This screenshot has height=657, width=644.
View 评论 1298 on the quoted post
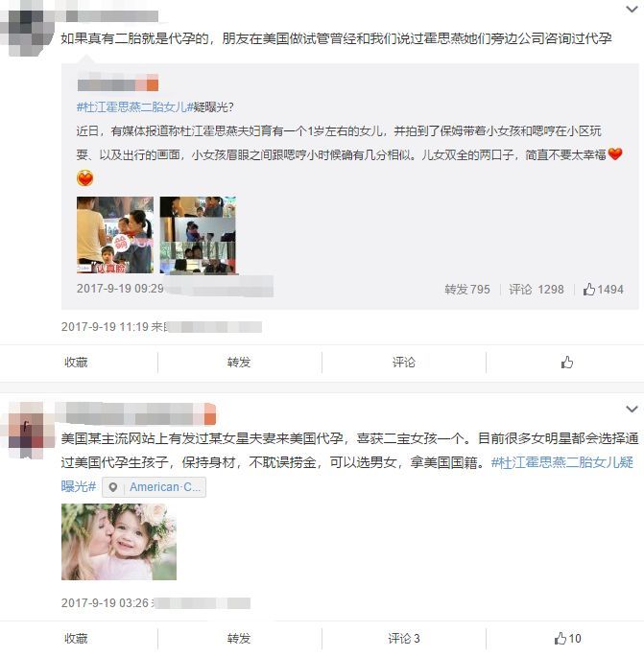[x=537, y=289]
